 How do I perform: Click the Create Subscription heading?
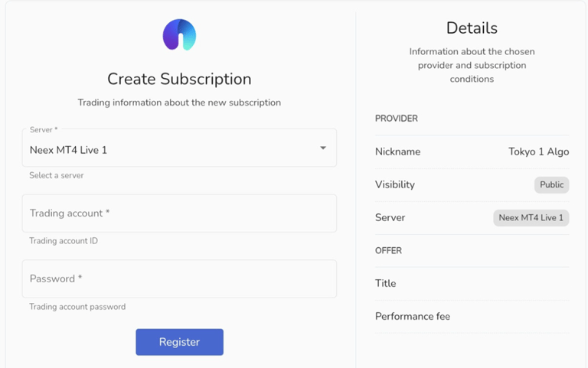pyautogui.click(x=179, y=79)
